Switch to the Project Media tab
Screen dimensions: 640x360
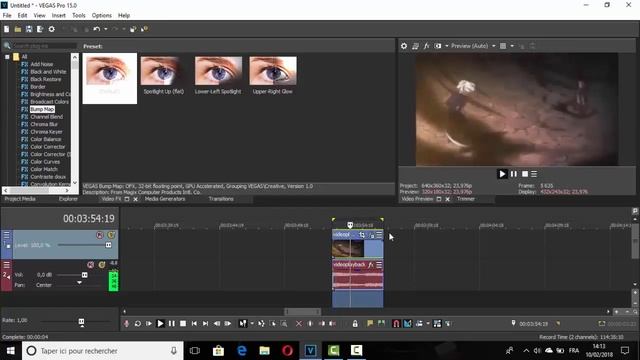pyautogui.click(x=20, y=199)
